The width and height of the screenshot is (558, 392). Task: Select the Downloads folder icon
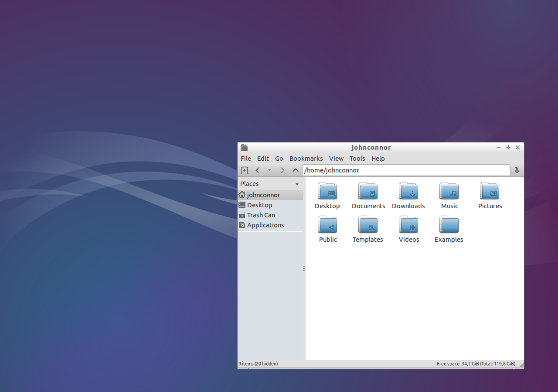pos(408,191)
